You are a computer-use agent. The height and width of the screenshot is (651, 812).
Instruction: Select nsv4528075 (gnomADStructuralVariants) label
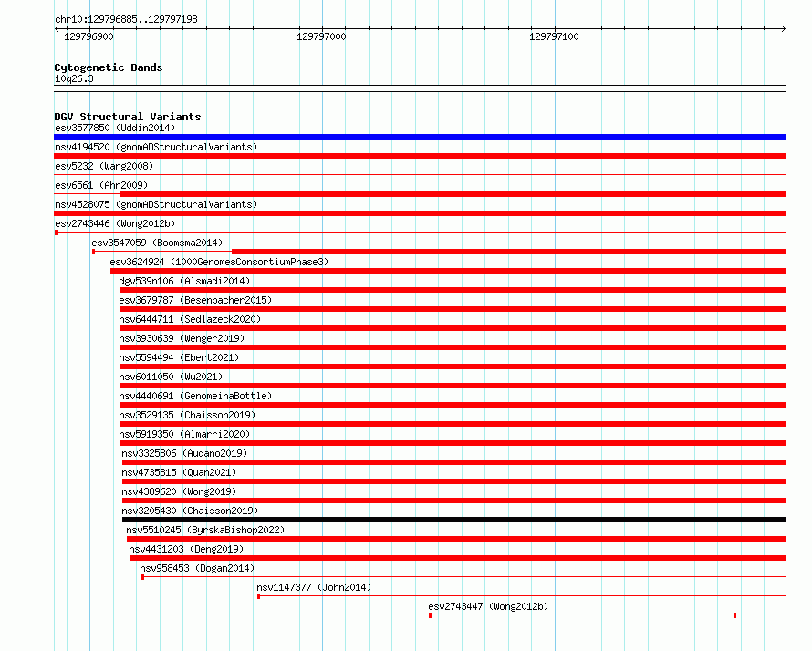click(156, 204)
